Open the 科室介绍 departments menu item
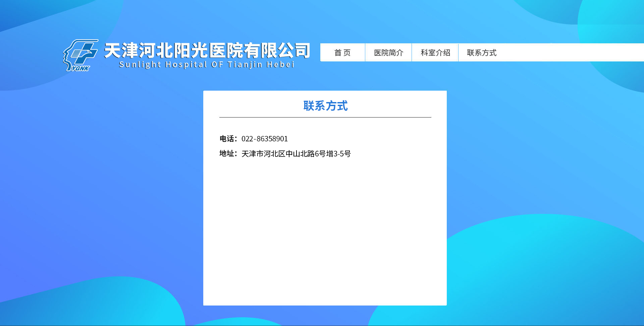 pyautogui.click(x=435, y=53)
